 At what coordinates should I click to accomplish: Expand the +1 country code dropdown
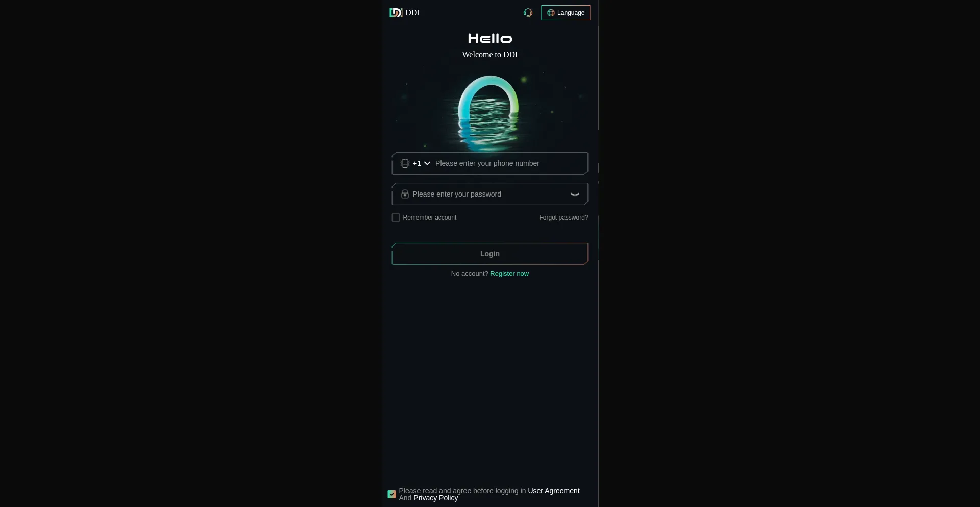[422, 163]
